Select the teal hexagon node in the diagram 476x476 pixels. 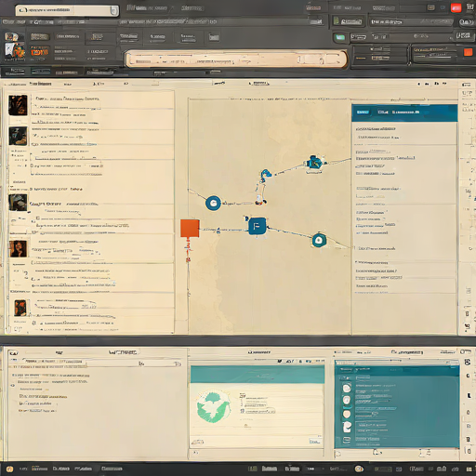click(x=319, y=241)
